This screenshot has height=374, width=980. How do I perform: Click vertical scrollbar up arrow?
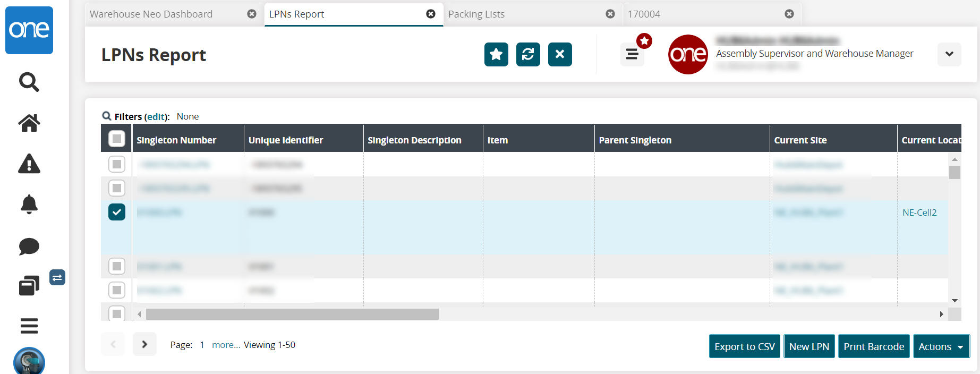(955, 159)
